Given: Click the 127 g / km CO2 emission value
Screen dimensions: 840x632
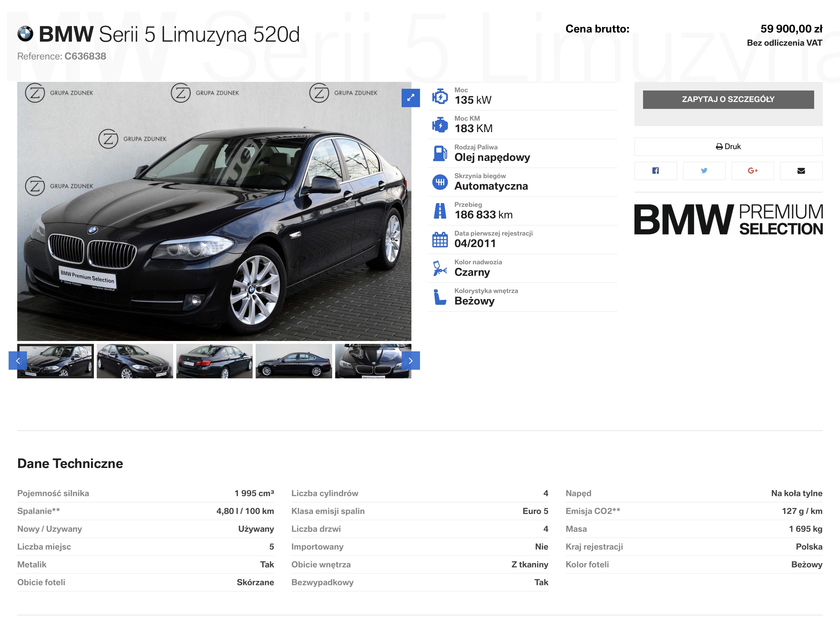Looking at the screenshot, I should (802, 511).
